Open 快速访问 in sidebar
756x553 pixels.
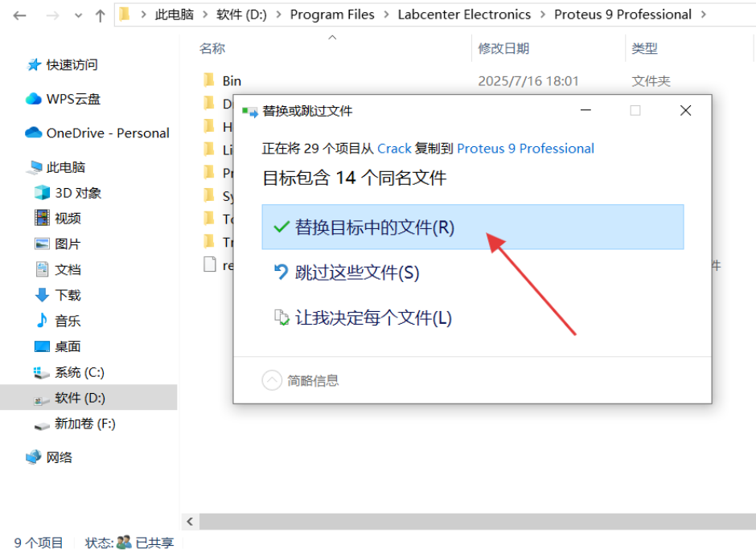(72, 64)
